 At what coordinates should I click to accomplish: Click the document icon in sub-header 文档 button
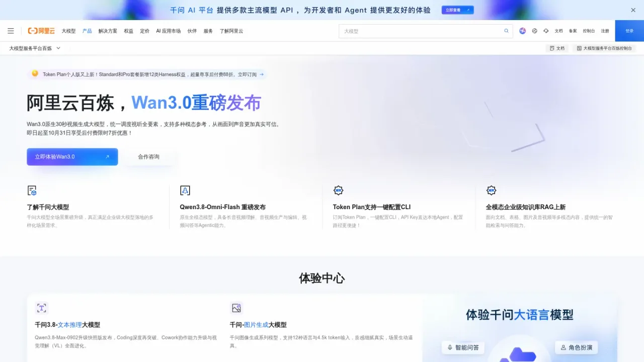(552, 48)
